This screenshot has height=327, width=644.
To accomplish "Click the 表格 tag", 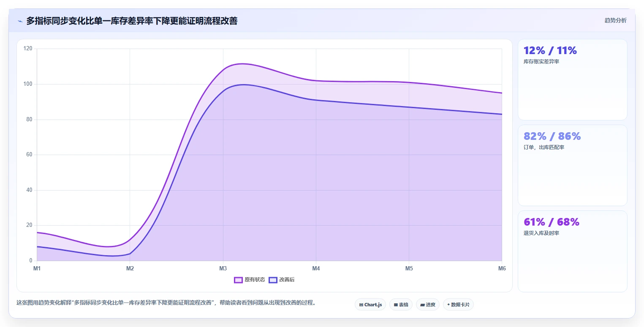I will click(x=401, y=305).
